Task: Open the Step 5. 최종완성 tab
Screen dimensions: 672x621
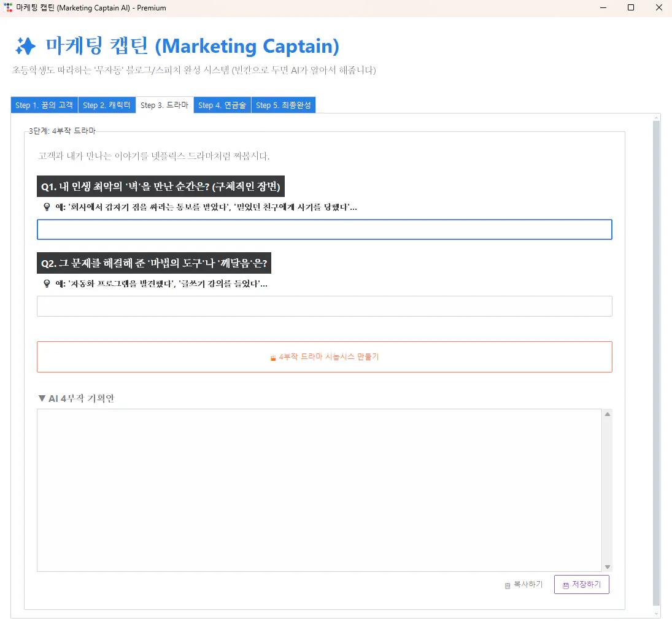Action: (283, 104)
